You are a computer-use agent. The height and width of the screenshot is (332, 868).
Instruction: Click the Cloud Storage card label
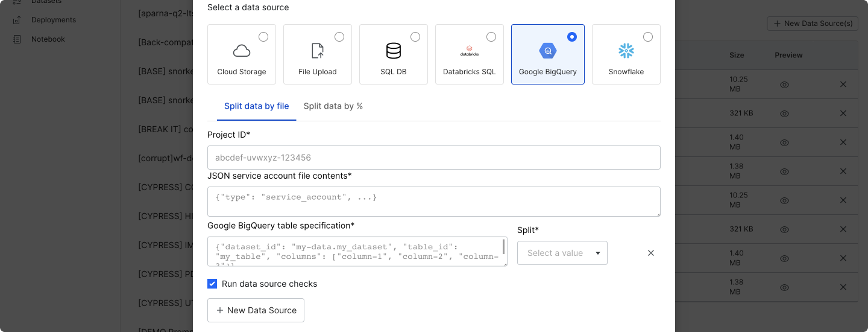[242, 72]
